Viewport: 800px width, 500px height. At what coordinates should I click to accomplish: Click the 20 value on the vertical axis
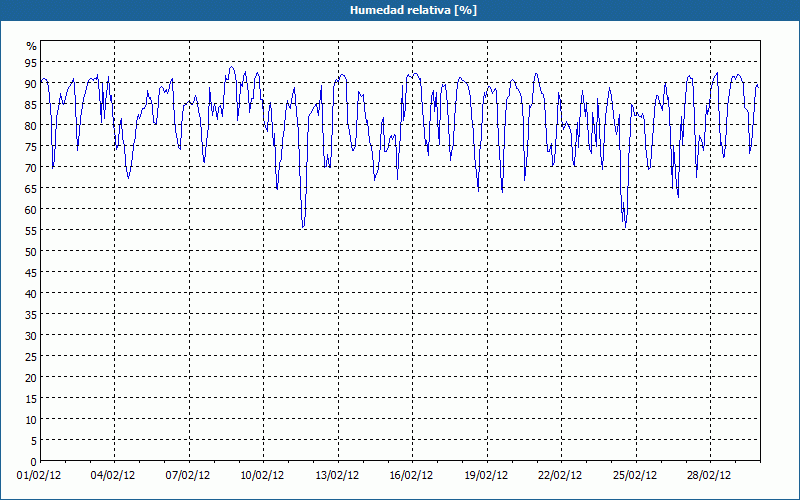pos(32,378)
